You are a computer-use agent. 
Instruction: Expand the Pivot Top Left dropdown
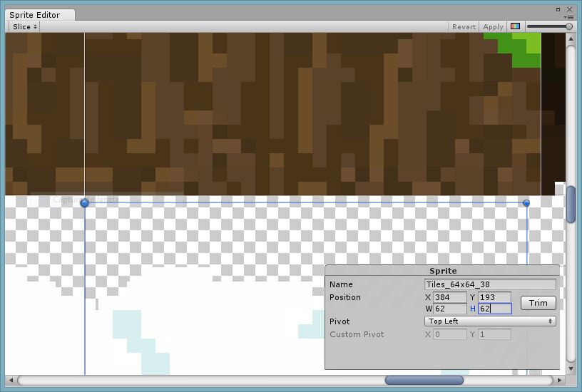click(x=490, y=321)
